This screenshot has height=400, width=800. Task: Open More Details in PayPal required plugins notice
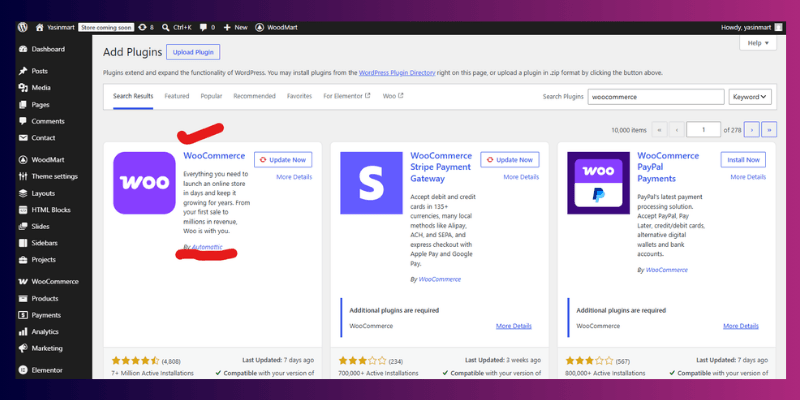coord(741,326)
